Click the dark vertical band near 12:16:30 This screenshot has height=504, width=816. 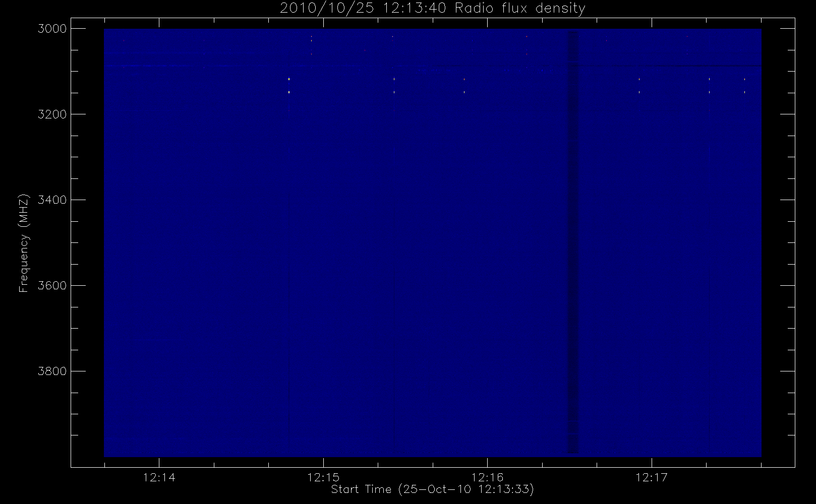tap(573, 242)
